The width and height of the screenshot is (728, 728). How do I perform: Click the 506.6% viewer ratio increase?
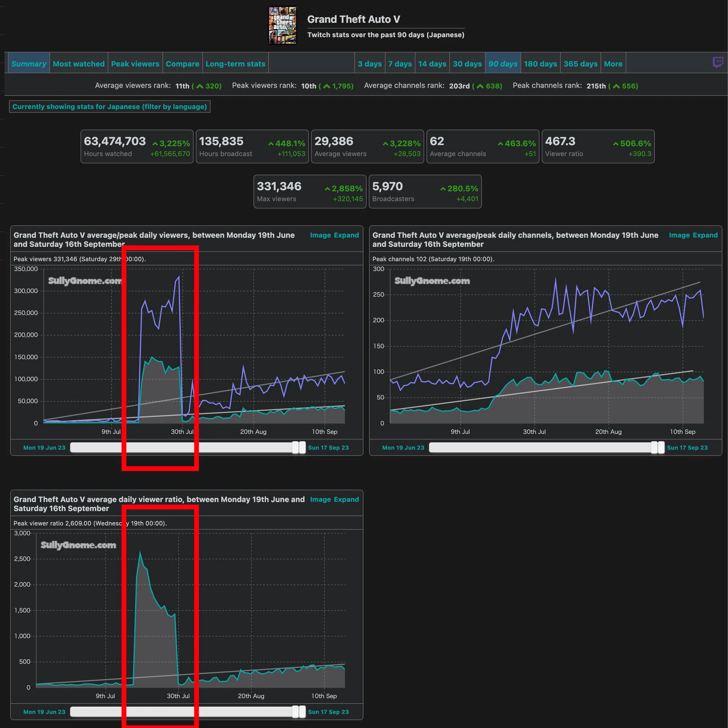[x=632, y=143]
